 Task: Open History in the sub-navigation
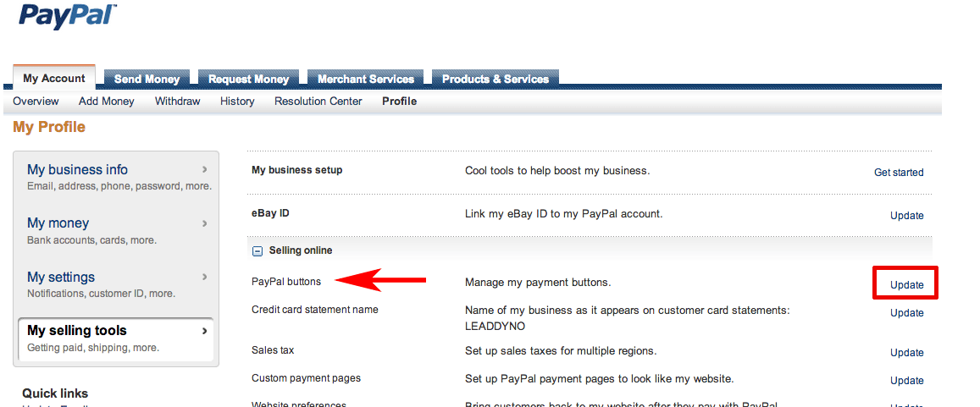point(237,102)
